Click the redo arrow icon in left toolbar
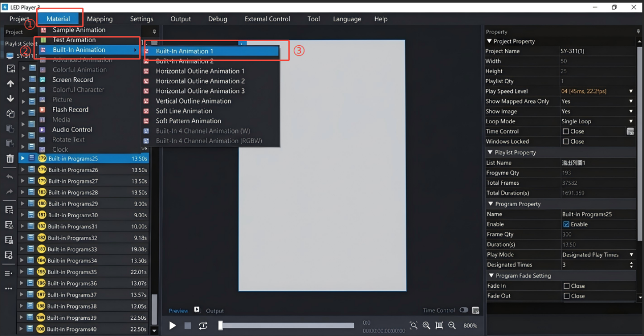 (x=10, y=192)
